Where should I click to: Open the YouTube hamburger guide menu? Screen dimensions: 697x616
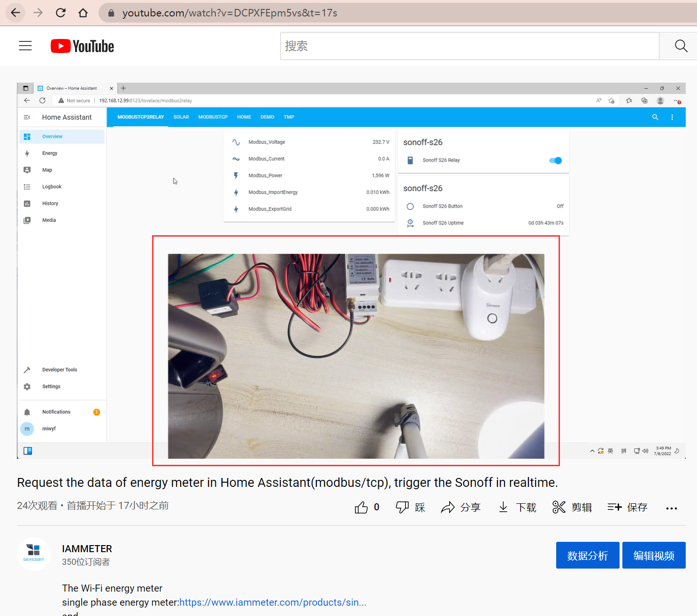[25, 46]
